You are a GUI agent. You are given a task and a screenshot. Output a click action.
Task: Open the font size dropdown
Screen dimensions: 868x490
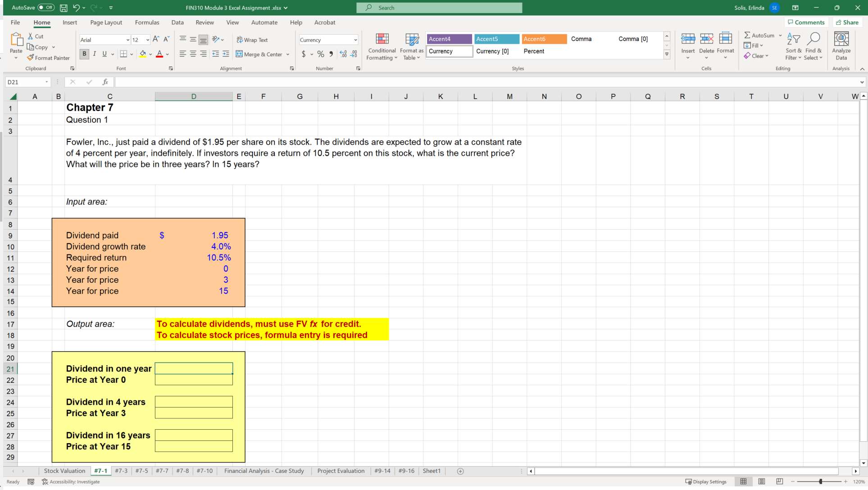pos(148,40)
